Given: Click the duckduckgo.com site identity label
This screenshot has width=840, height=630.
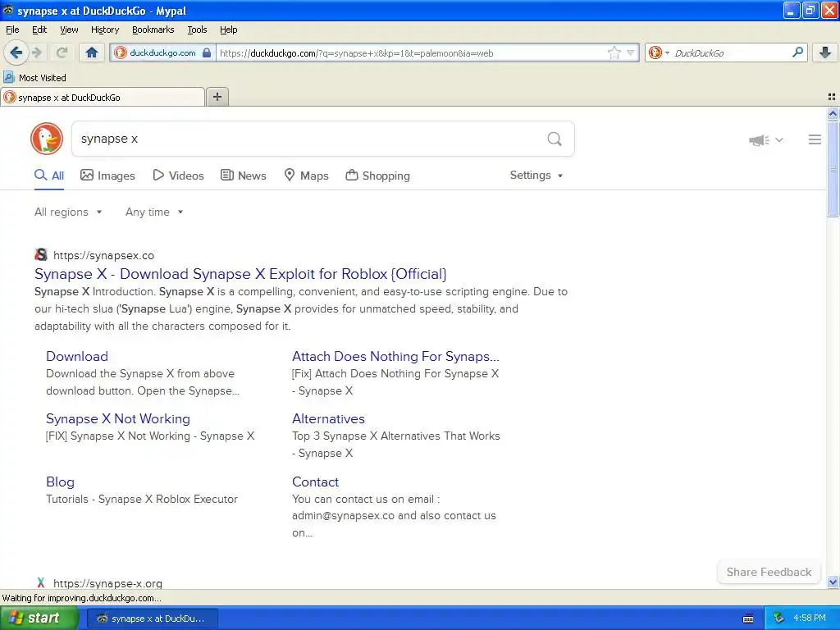Looking at the screenshot, I should (163, 52).
